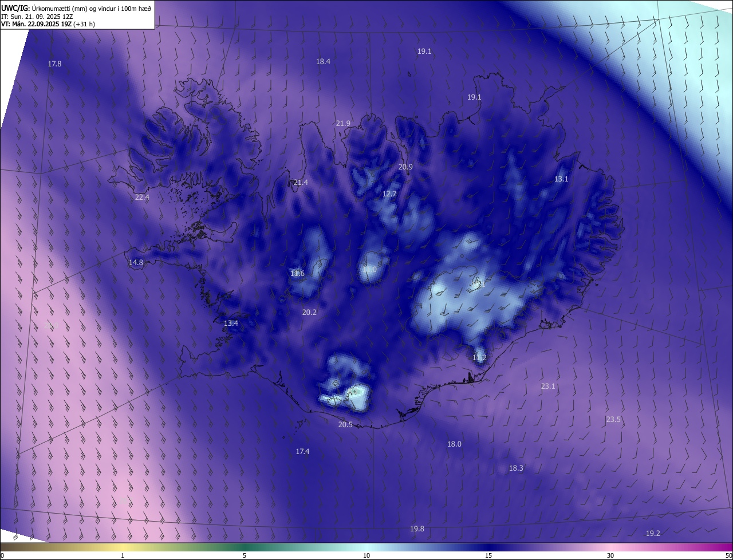Select the 5 tick on the color scale
The height and width of the screenshot is (560, 733).
click(x=245, y=555)
